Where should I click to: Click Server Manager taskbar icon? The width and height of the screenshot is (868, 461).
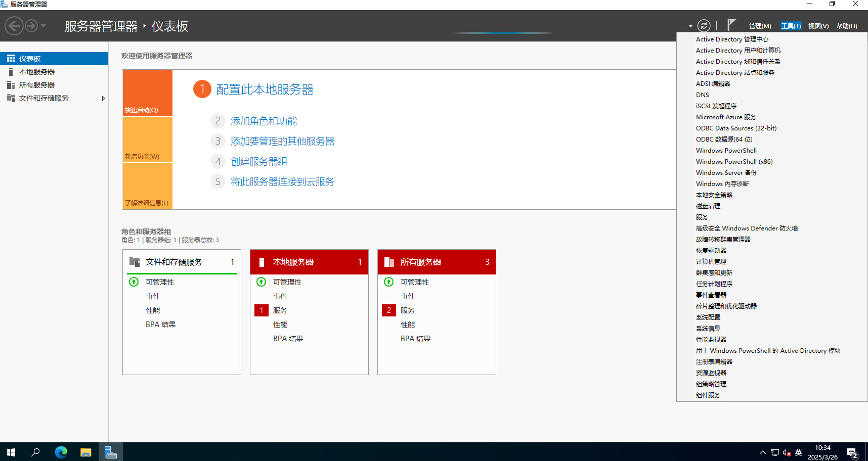pyautogui.click(x=110, y=452)
